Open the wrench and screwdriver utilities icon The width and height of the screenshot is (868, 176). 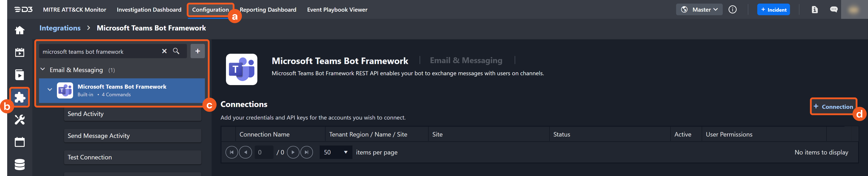point(20,120)
